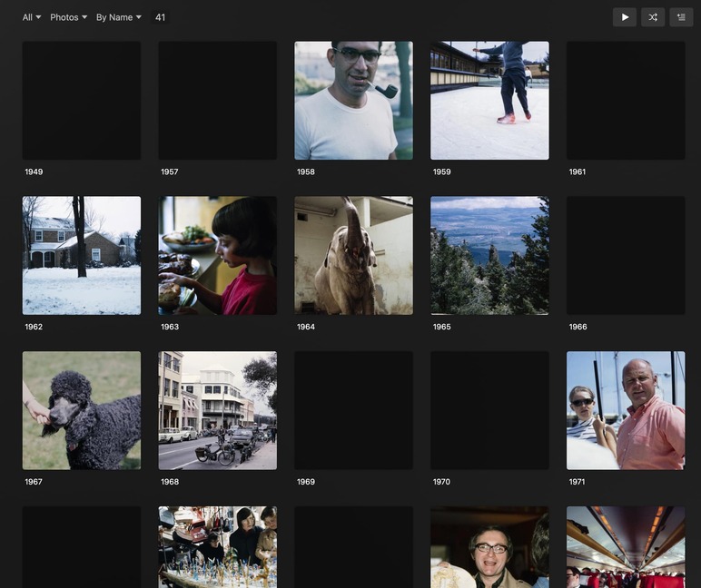
Task: Expand the All filter dropdown
Action: 32,17
